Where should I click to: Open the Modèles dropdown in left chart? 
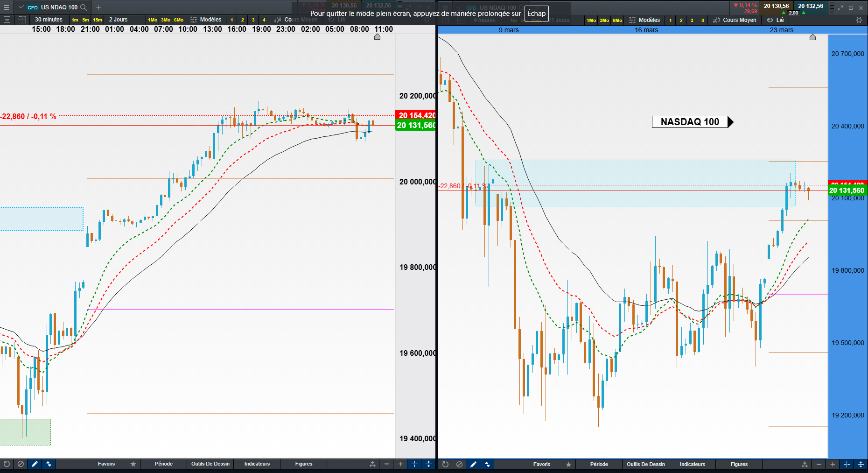(206, 20)
